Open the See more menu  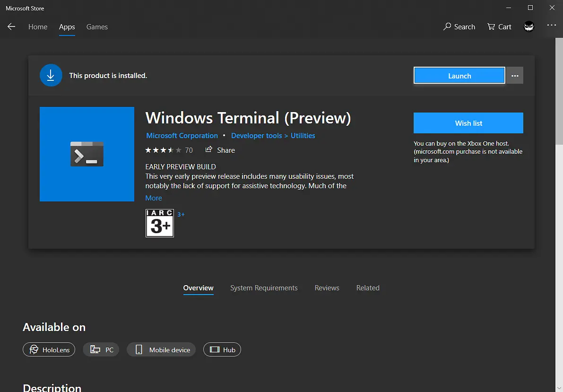click(x=552, y=26)
